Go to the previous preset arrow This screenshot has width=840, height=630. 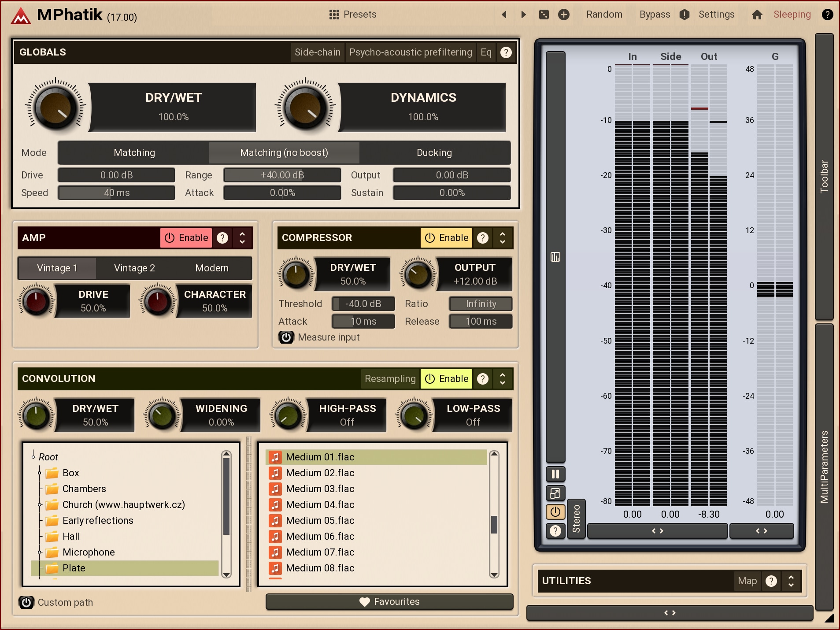[504, 15]
